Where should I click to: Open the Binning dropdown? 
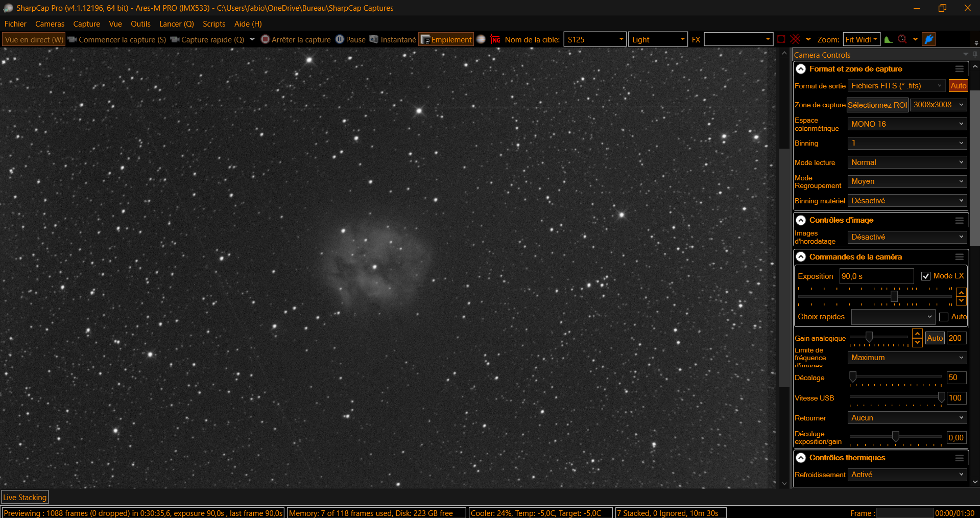pyautogui.click(x=907, y=143)
